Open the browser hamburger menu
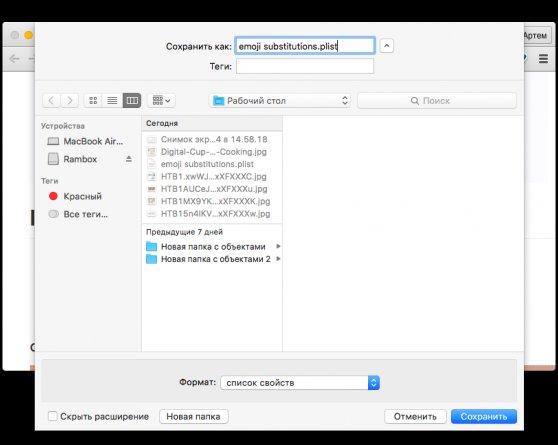This screenshot has width=558, height=445. (x=543, y=59)
